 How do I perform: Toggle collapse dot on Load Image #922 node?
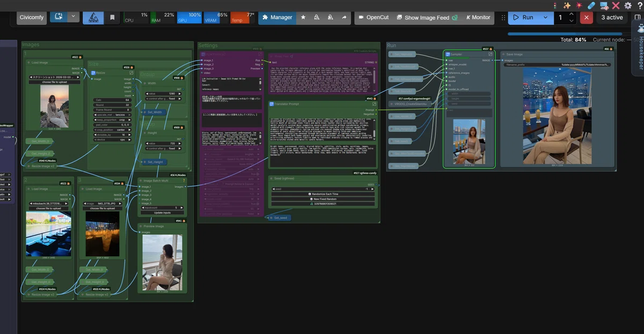tap(28, 62)
